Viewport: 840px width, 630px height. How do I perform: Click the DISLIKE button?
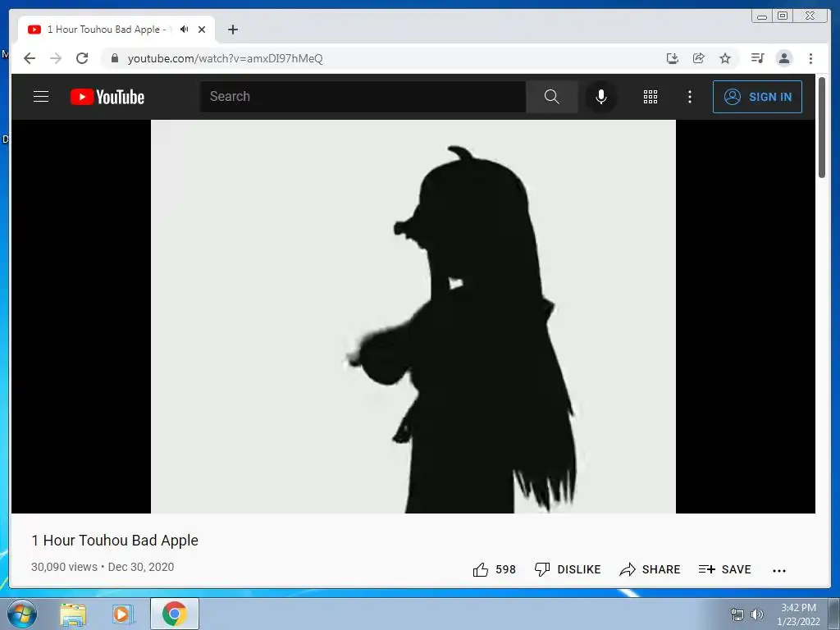tap(568, 569)
